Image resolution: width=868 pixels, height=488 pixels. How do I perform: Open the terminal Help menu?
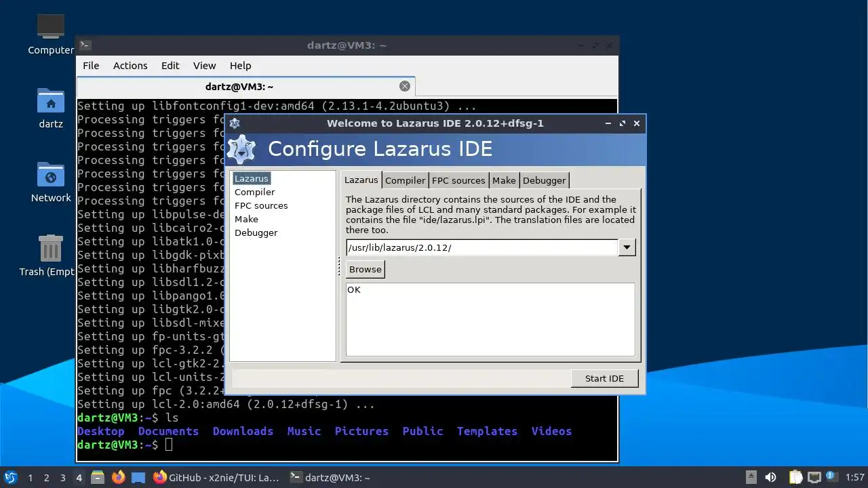[240, 66]
